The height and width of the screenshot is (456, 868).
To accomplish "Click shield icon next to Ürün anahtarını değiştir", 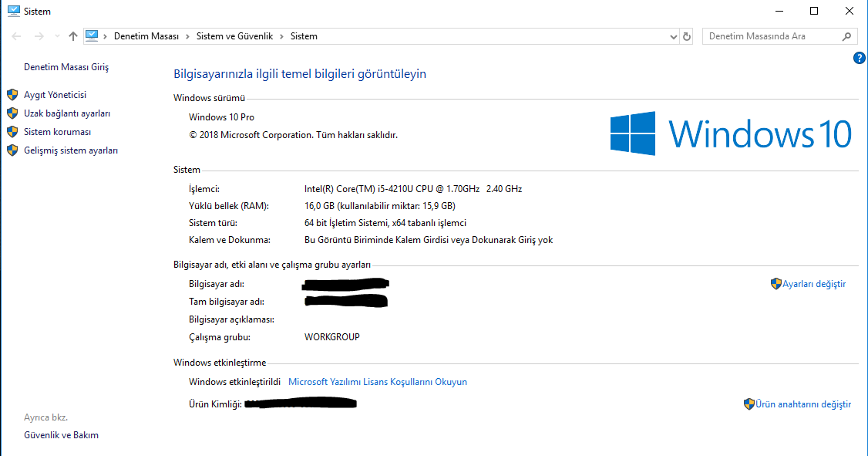I will [x=749, y=404].
